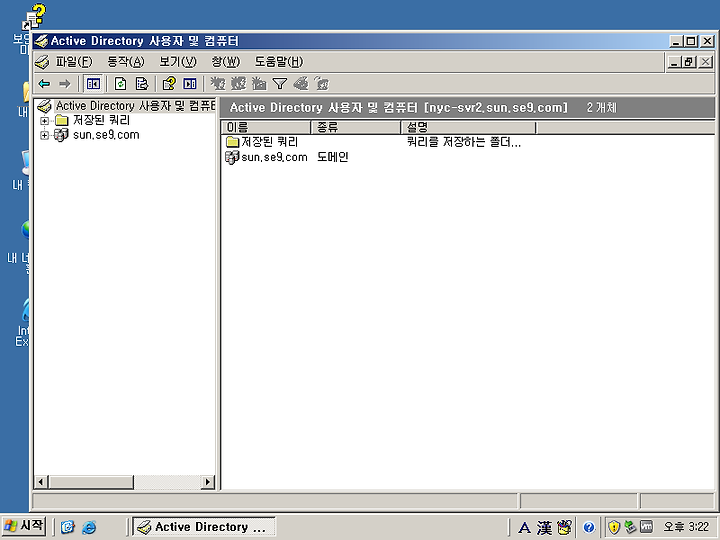Click the tree pane horizontal scrollbar thumb

coord(90,482)
